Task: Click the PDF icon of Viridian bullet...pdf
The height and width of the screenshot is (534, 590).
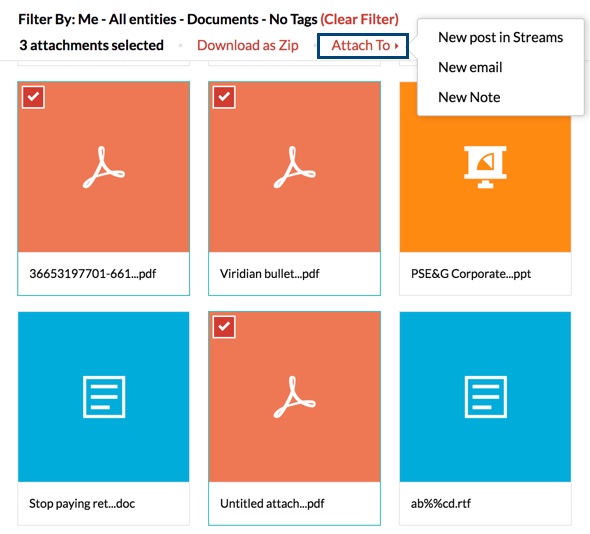Action: click(295, 167)
